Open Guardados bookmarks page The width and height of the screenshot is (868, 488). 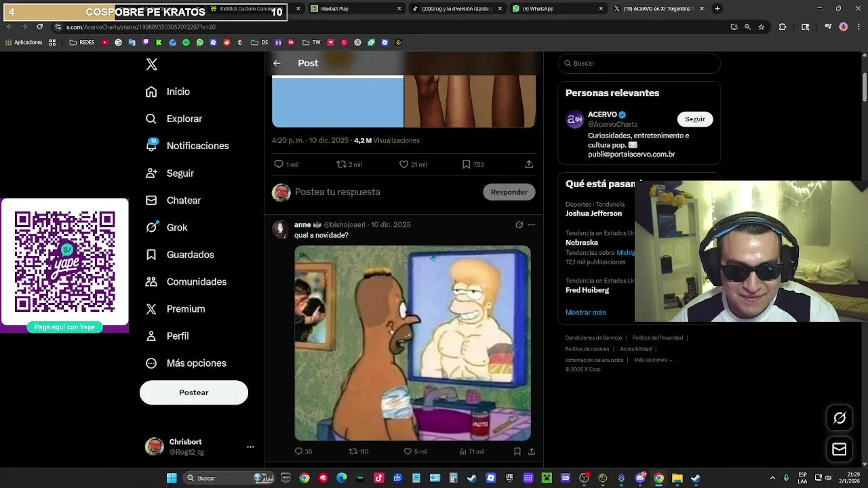click(180, 254)
